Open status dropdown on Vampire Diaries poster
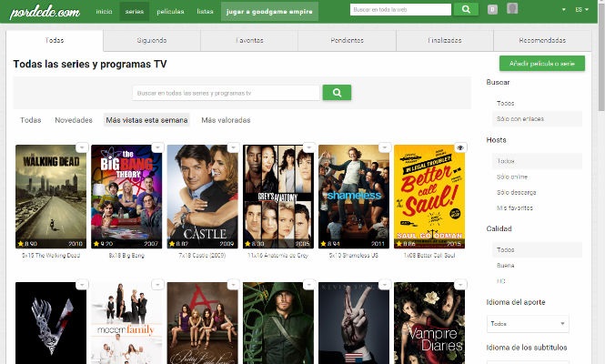605x364 pixels. pos(460,285)
